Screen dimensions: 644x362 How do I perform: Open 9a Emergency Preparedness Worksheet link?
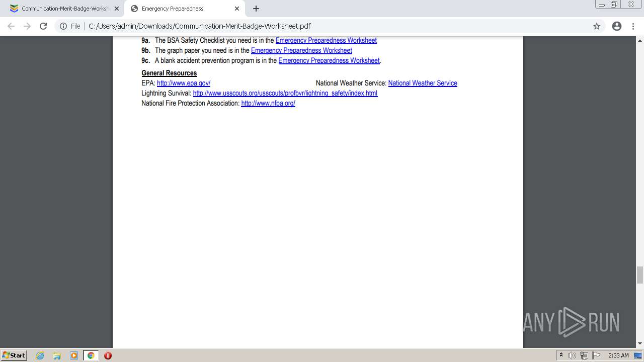[x=326, y=40]
